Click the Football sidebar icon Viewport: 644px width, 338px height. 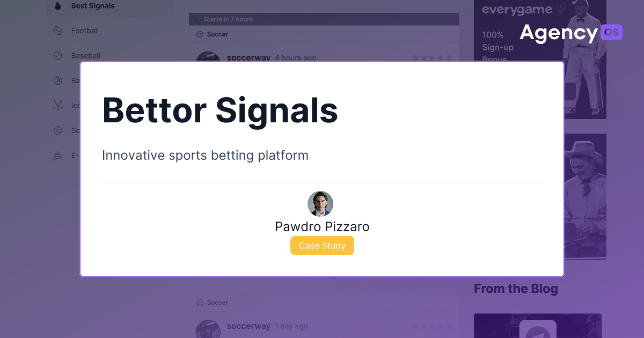click(x=57, y=31)
